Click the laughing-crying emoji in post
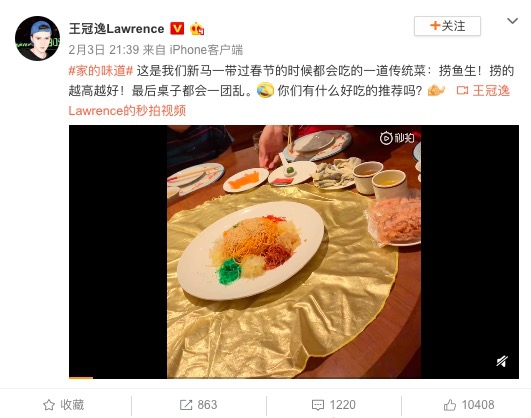 pyautogui.click(x=265, y=91)
